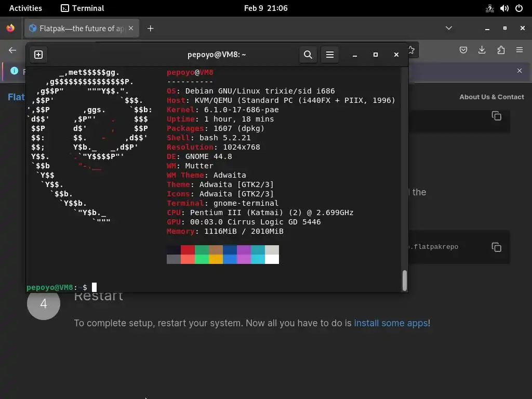The height and width of the screenshot is (399, 532).
Task: Switch to Flatpak tab in Firefox
Action: pyautogui.click(x=82, y=29)
